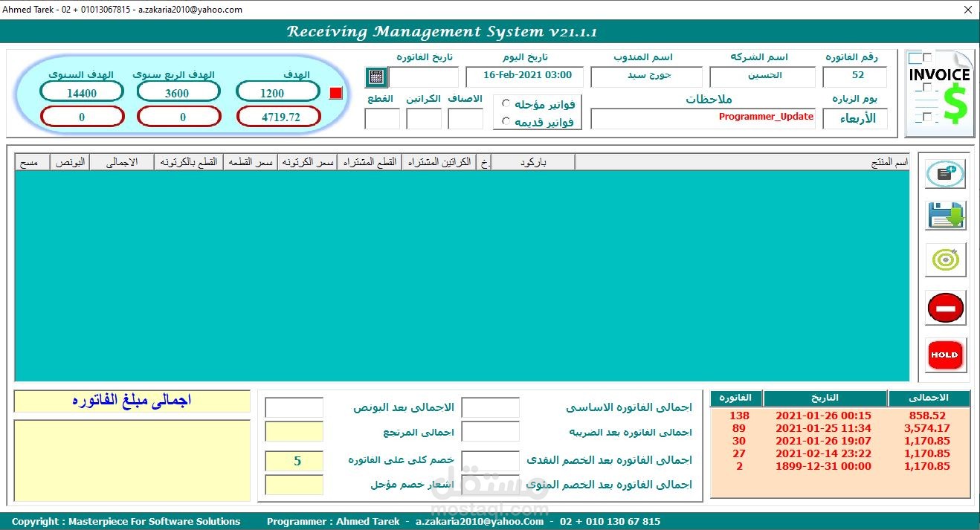This screenshot has height=530, width=980.
Task: Click the الكراتين count field
Action: point(424,119)
